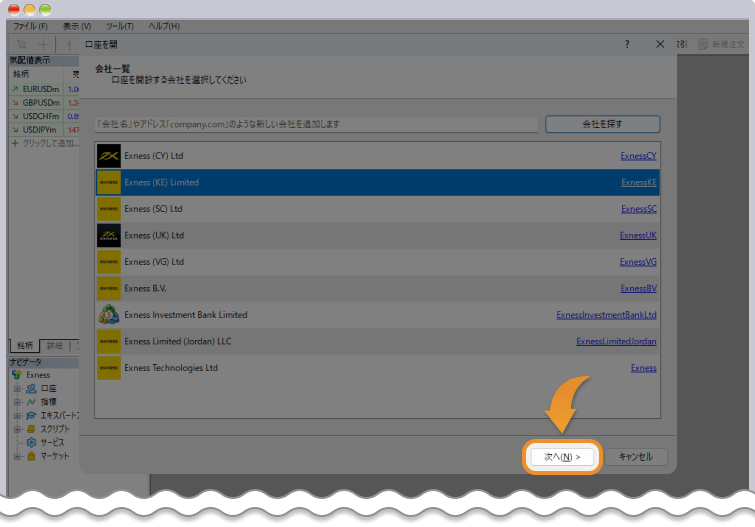Expand the スクリプト tree node

click(x=17, y=429)
